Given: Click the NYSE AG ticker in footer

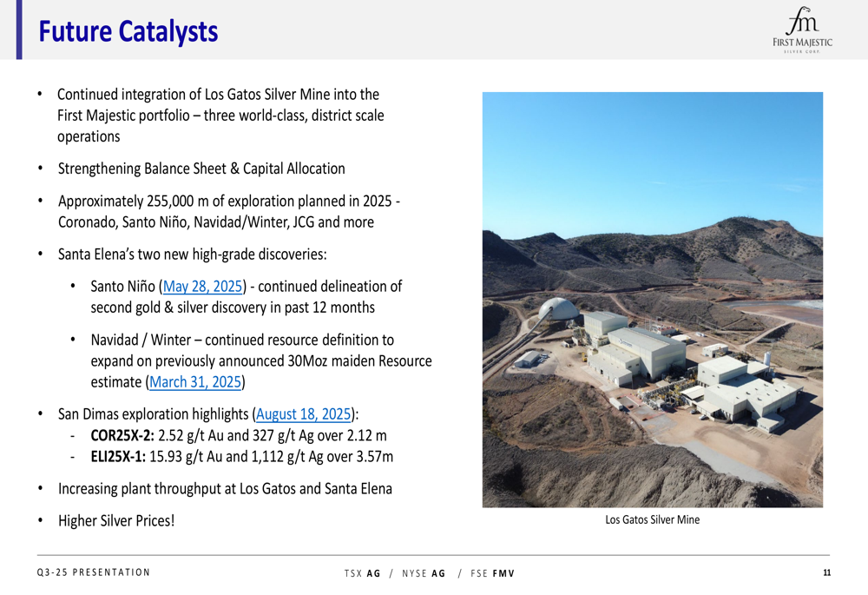Looking at the screenshot, I should click(x=425, y=573).
